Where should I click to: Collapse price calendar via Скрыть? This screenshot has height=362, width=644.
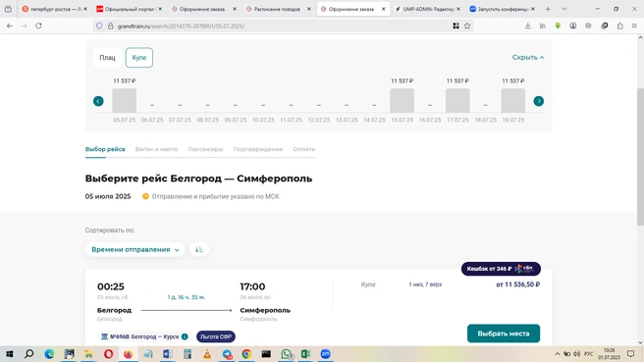[528, 58]
